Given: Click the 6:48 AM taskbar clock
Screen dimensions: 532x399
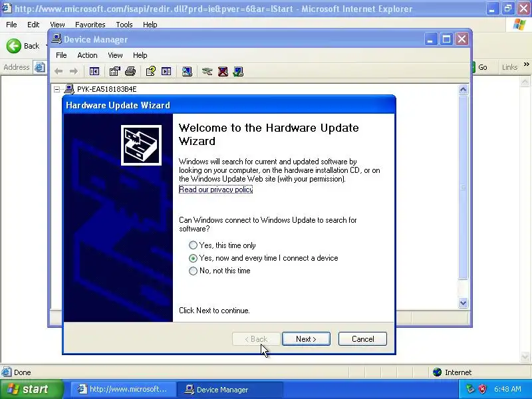Looking at the screenshot, I should [507, 389].
